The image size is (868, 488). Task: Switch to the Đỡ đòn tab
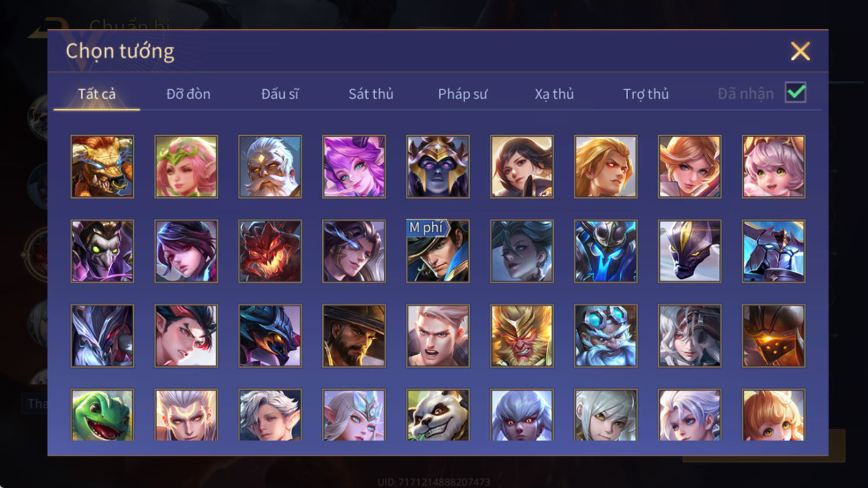coord(188,94)
